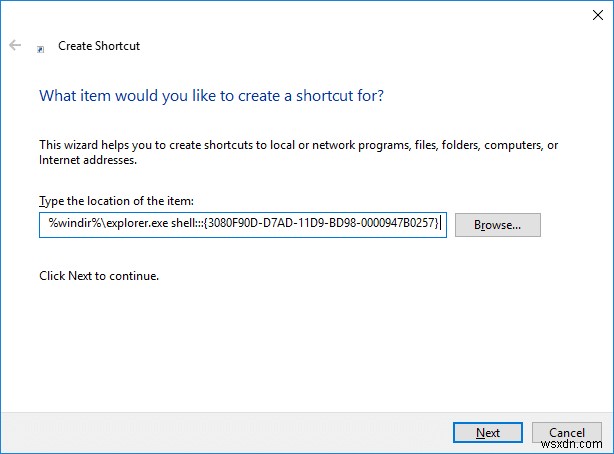Click the "This wizard helps you" description line
The image size is (614, 454).
click(298, 145)
